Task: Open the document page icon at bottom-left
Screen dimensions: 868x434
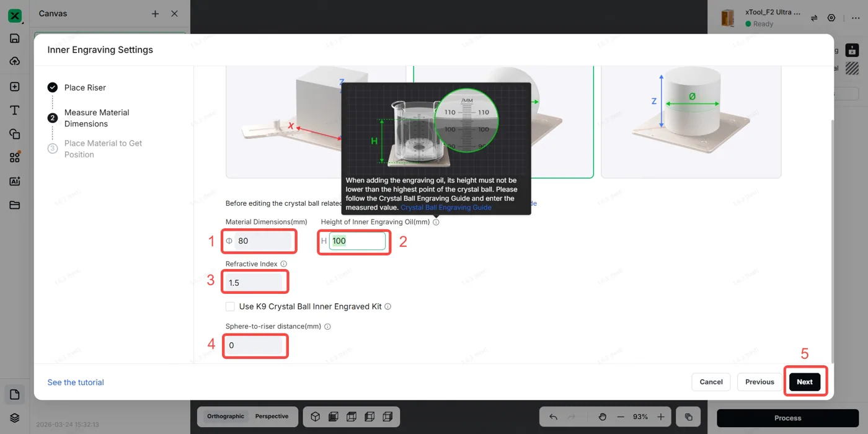Action: point(15,394)
